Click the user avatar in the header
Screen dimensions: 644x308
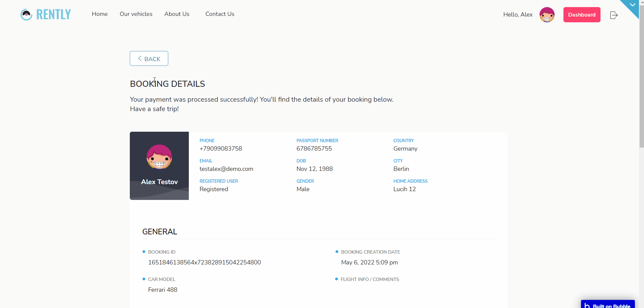547,15
